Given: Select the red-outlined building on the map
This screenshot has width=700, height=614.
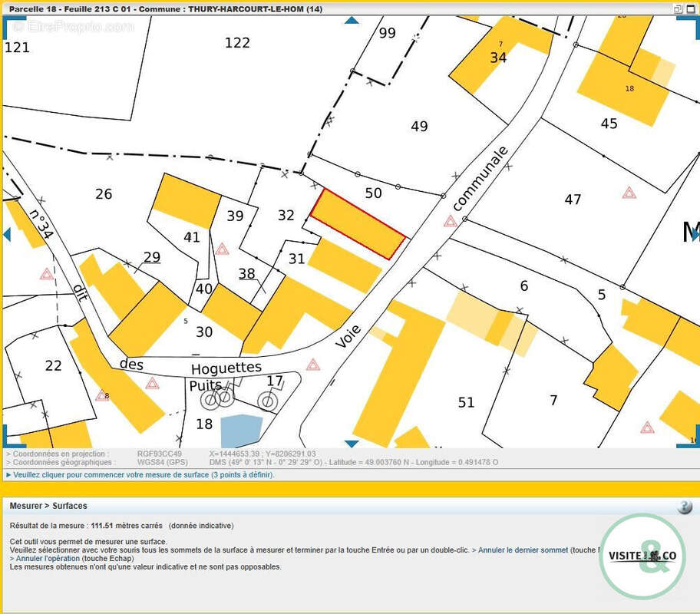Looking at the screenshot, I should [x=358, y=223].
